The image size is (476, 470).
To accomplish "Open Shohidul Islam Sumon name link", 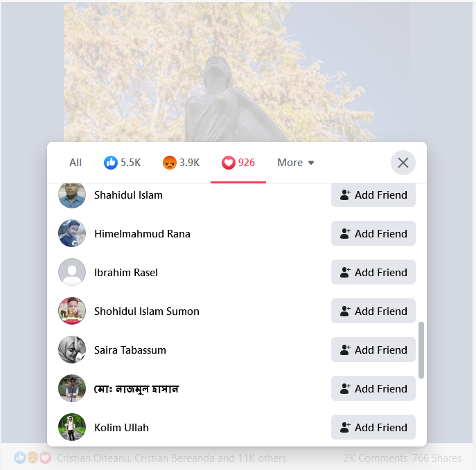I will tap(147, 311).
